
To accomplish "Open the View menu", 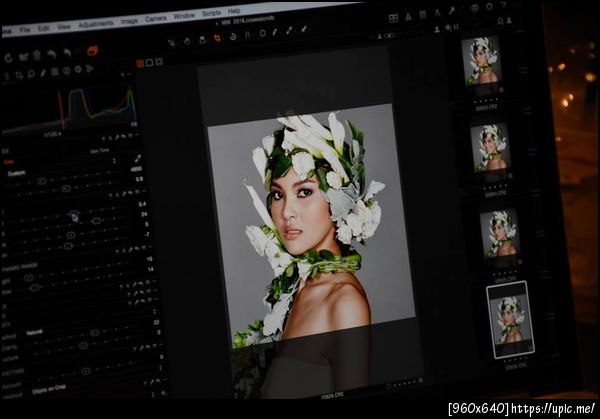I will (x=64, y=27).
